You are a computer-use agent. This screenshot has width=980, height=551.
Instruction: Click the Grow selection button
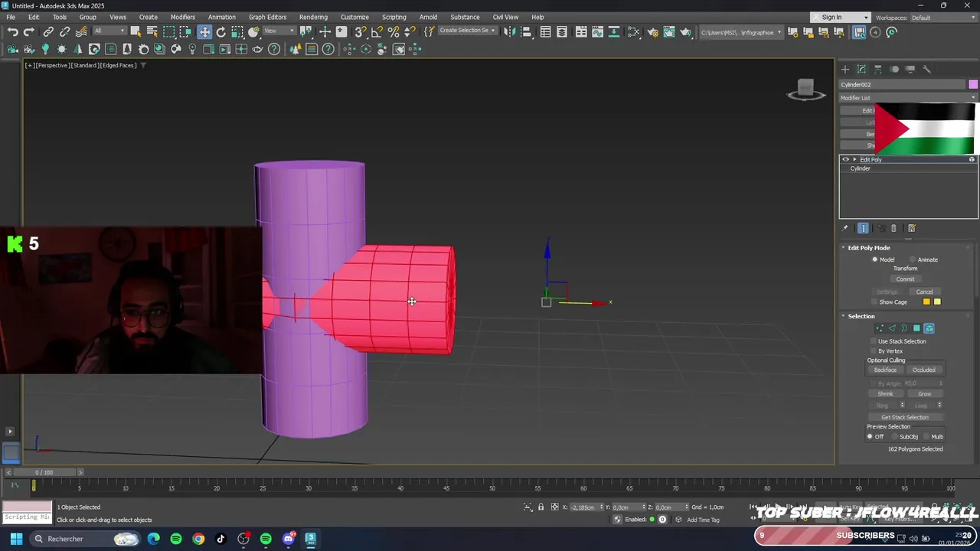pyautogui.click(x=924, y=394)
